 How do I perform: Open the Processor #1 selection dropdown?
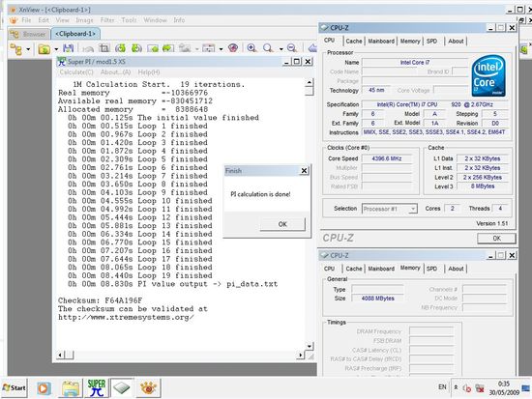coord(390,209)
